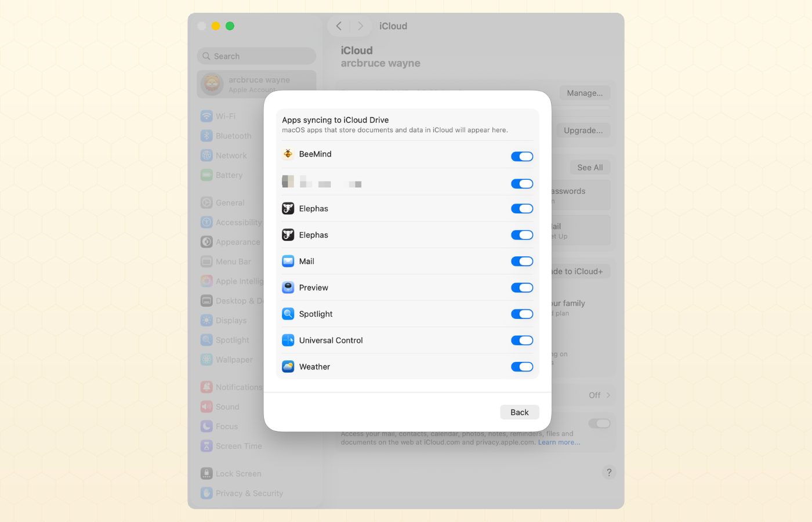Click the Mail app icon in list
Viewport: 812px width, 522px height.
288,261
